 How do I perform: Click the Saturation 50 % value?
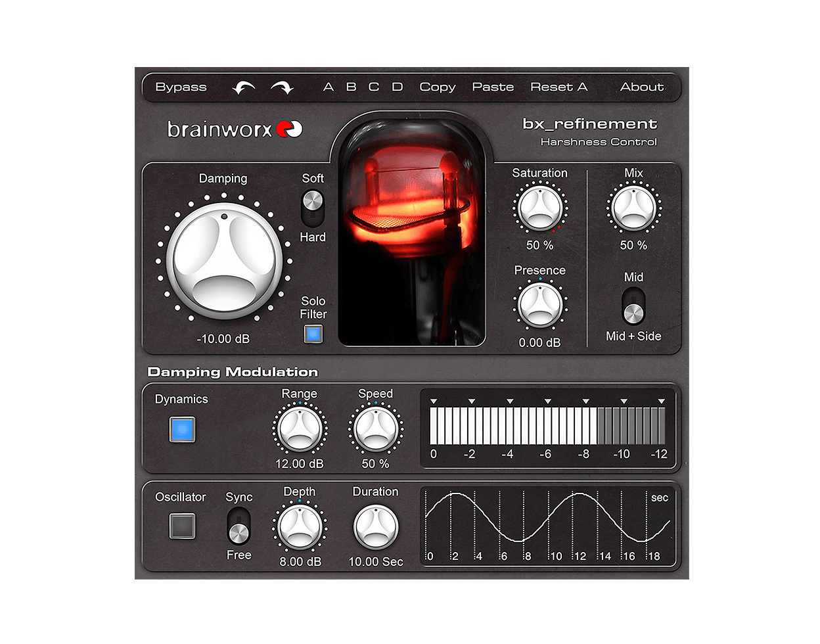(539, 245)
